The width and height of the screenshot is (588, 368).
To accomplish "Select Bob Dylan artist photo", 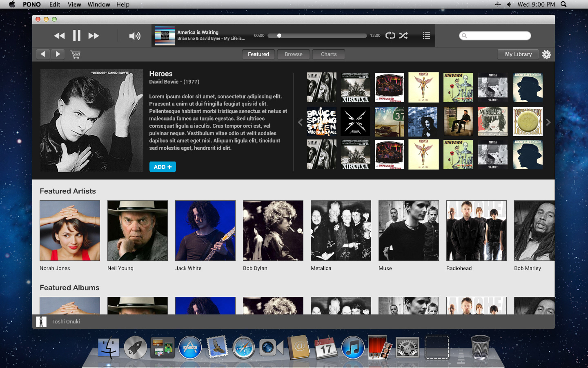I will point(273,231).
